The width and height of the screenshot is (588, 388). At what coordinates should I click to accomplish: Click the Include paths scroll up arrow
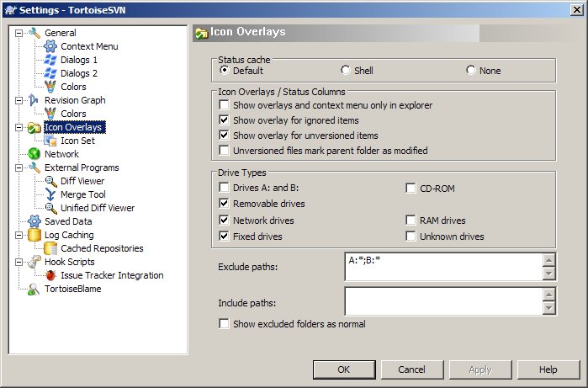pos(548,295)
